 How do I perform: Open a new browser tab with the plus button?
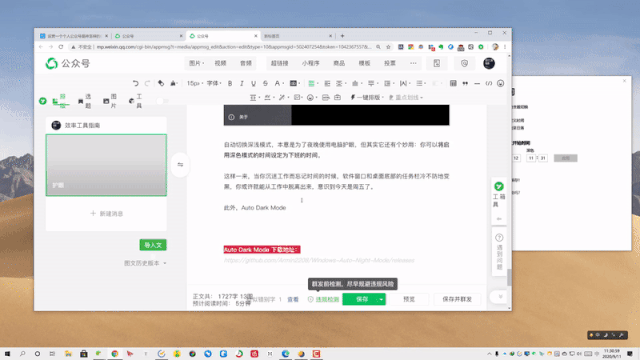(342, 36)
